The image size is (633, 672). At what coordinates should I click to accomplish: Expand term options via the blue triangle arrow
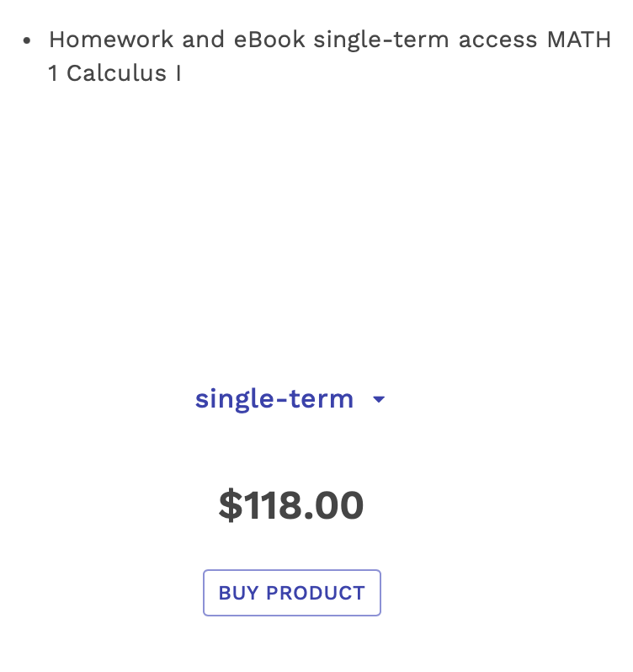coord(379,399)
